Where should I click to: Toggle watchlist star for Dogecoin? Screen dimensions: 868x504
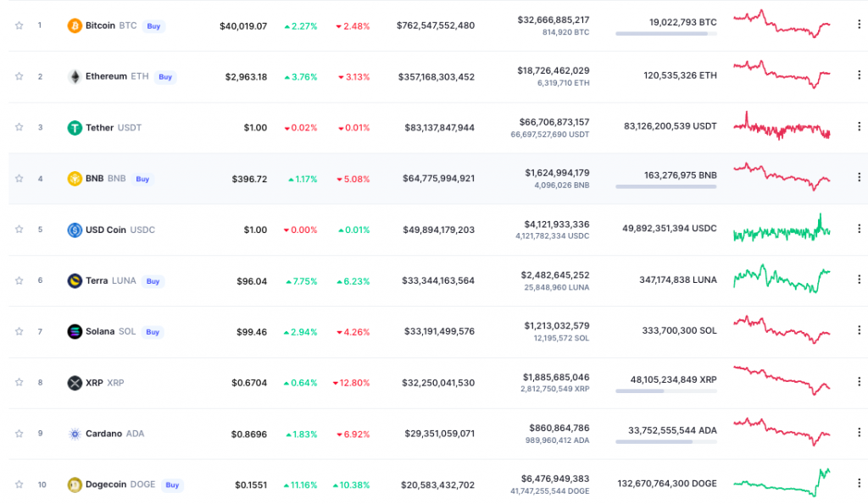click(19, 484)
